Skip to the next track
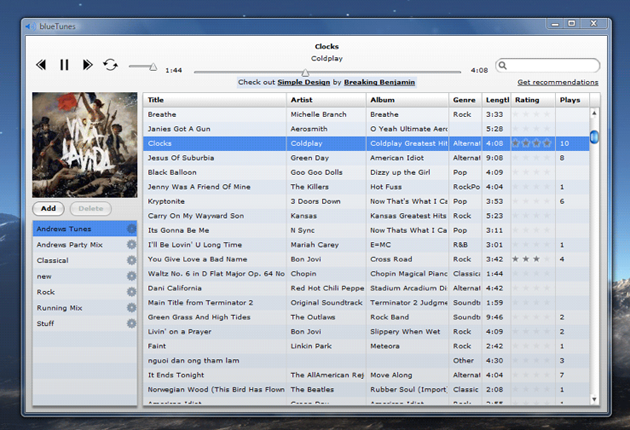630x430 pixels. (88, 65)
